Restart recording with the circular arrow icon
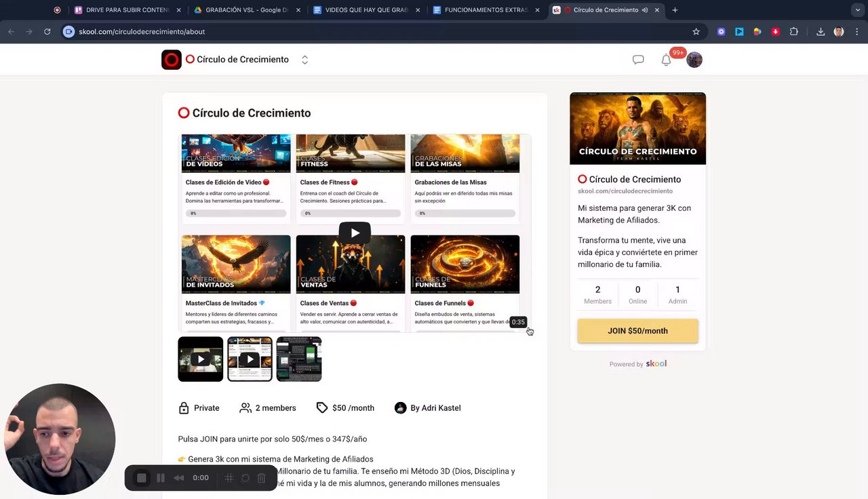This screenshot has width=868, height=499. pyautogui.click(x=245, y=478)
